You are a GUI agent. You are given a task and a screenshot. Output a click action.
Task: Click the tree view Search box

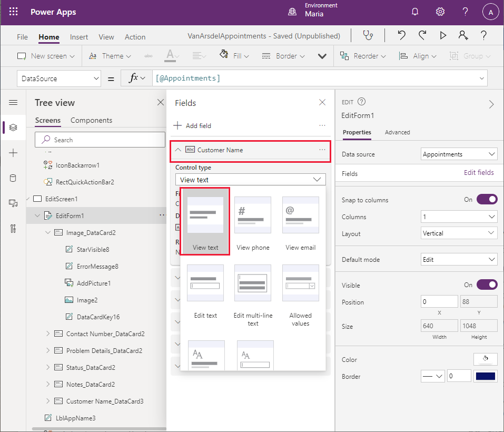[x=100, y=140]
